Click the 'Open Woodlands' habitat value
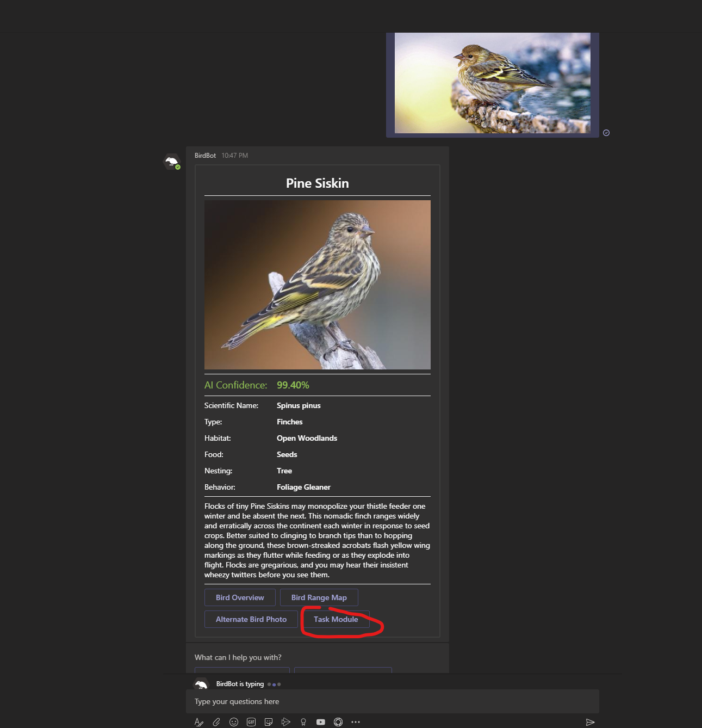The width and height of the screenshot is (702, 728). coord(307,438)
